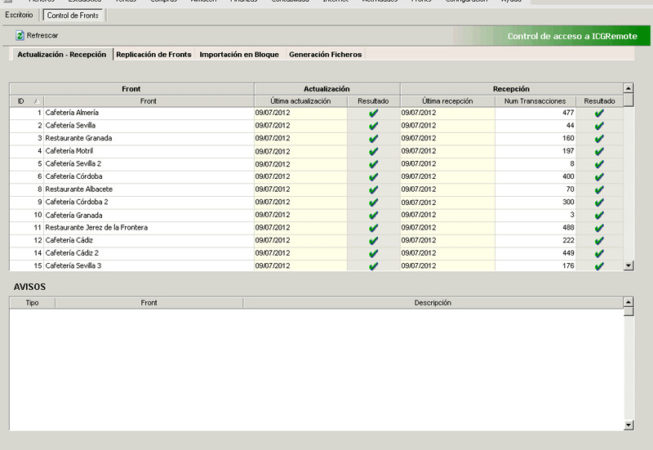Click Recepción checkmark for Cafetería Córdoba
The width and height of the screenshot is (653, 450).
click(x=599, y=177)
